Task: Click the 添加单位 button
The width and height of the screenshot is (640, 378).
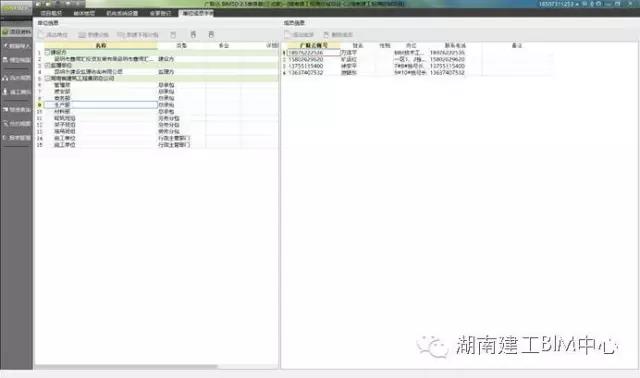Action: coord(53,35)
